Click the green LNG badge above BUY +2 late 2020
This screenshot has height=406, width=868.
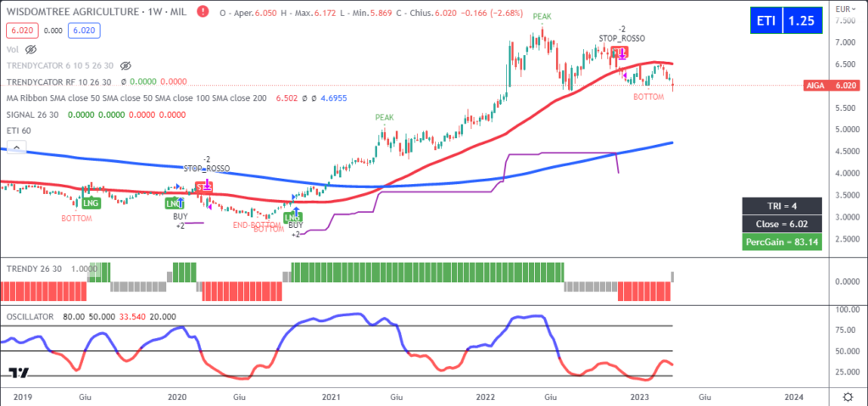[x=292, y=217]
